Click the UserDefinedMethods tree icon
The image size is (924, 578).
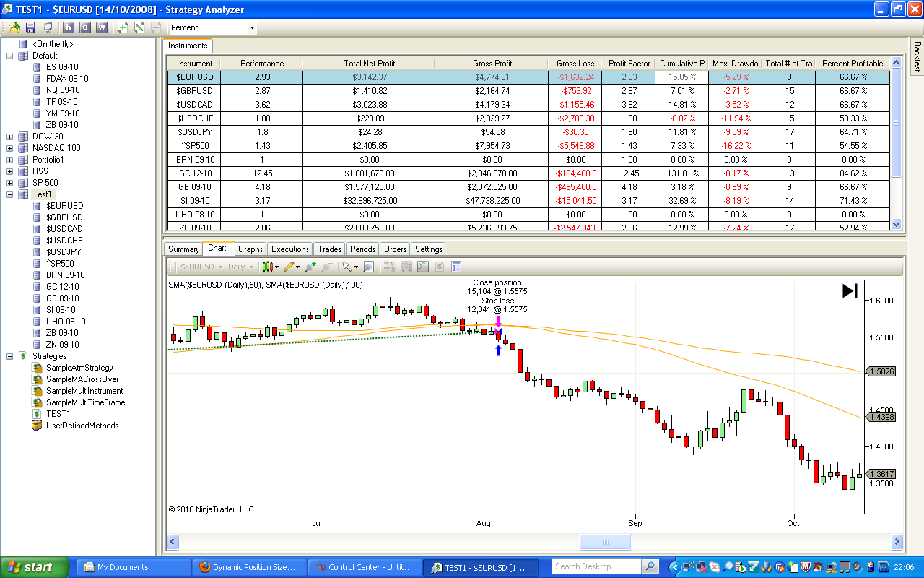click(x=38, y=426)
